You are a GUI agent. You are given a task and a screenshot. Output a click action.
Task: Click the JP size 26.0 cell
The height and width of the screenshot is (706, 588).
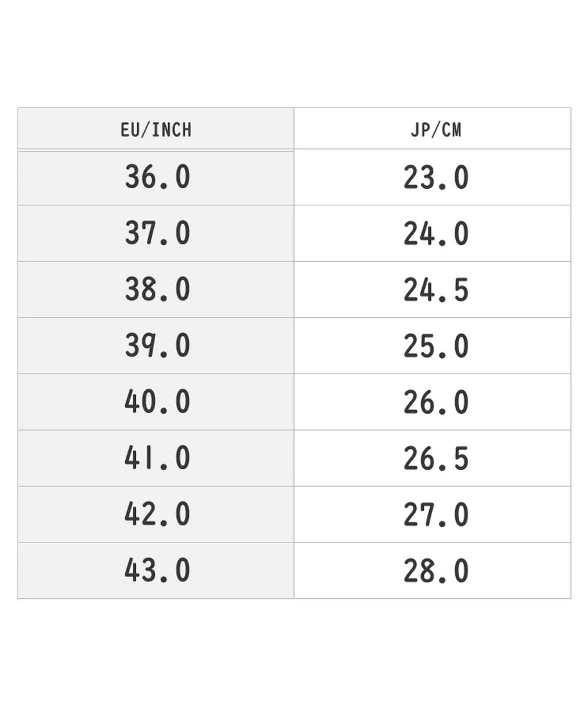(x=432, y=402)
